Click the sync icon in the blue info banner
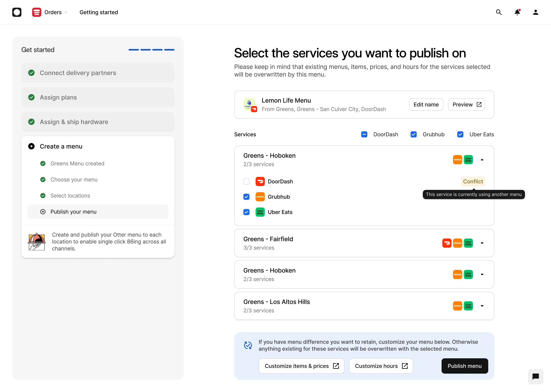The height and width of the screenshot is (392, 551). tap(248, 345)
